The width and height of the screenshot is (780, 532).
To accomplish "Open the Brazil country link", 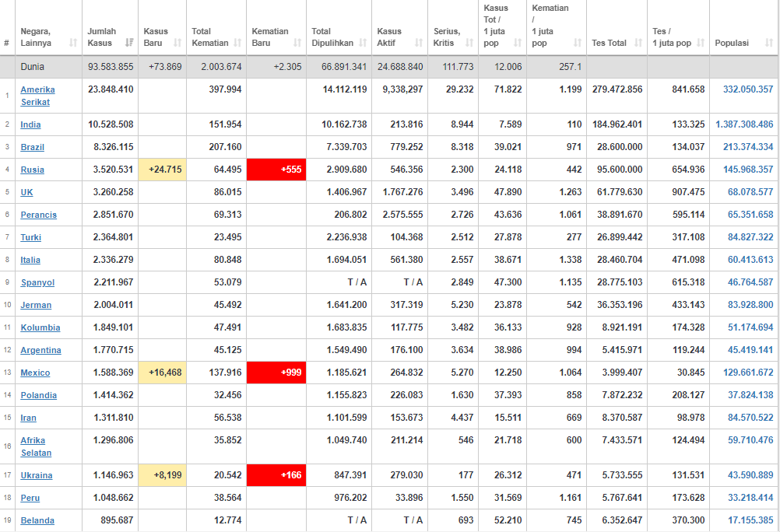I will click(33, 147).
